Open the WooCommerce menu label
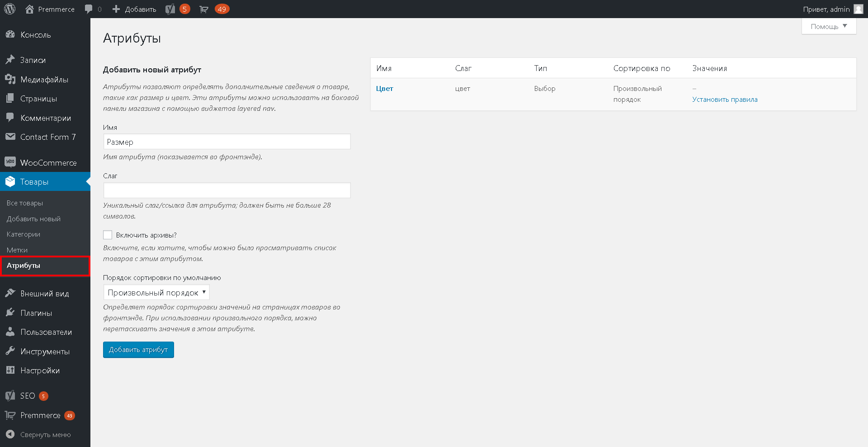 click(48, 162)
